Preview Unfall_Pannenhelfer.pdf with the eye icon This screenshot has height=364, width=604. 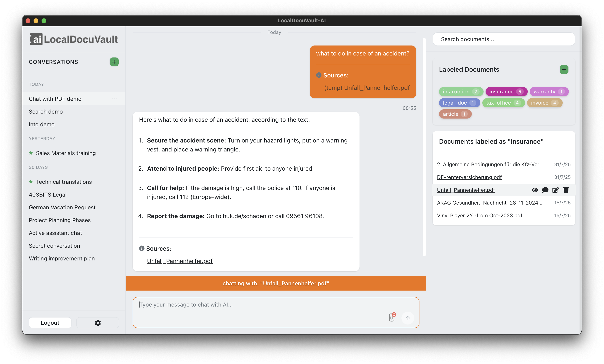[x=535, y=190]
